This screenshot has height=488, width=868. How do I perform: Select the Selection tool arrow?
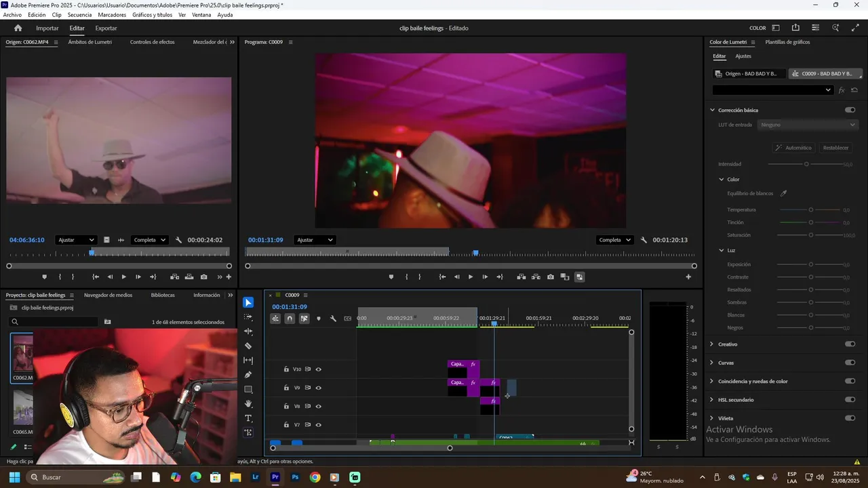(x=248, y=303)
